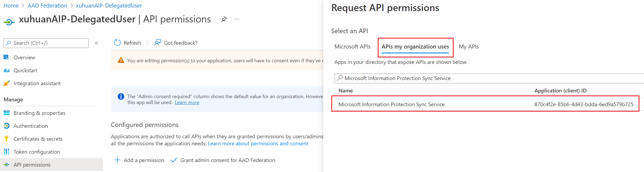This screenshot has height=172, width=644.
Task: Open the Got feedback? option
Action: coord(181,43)
